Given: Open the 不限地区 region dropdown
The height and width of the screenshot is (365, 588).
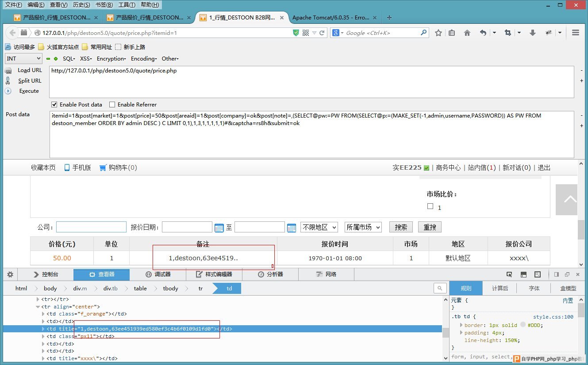Looking at the screenshot, I should 319,227.
